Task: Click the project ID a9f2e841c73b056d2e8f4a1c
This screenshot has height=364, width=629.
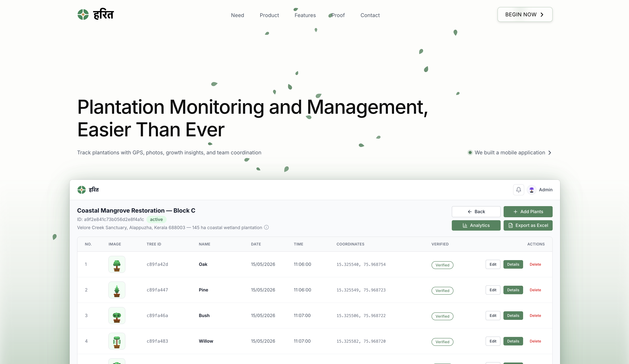Action: [x=114, y=219]
